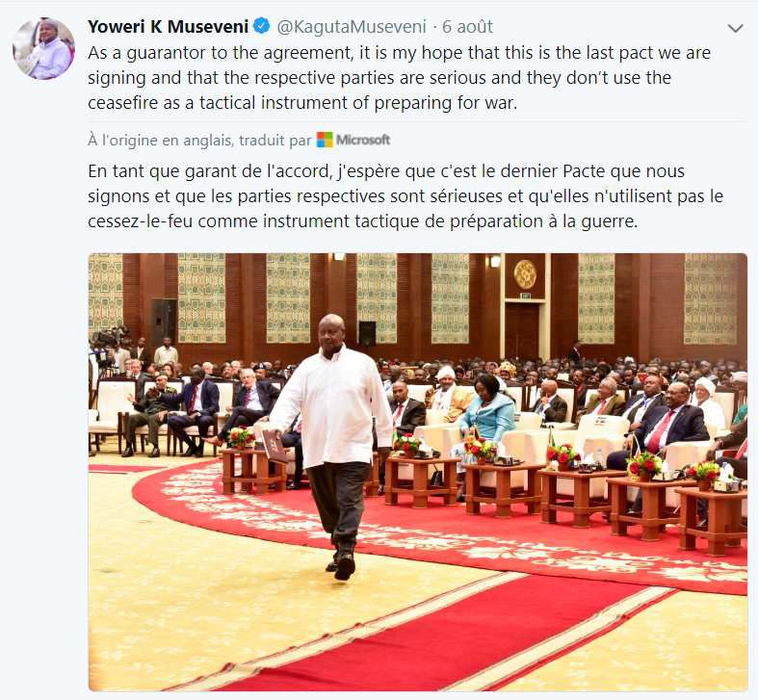Click the golden round emblem above the door
This screenshot has height=700, width=758.
coord(525,274)
